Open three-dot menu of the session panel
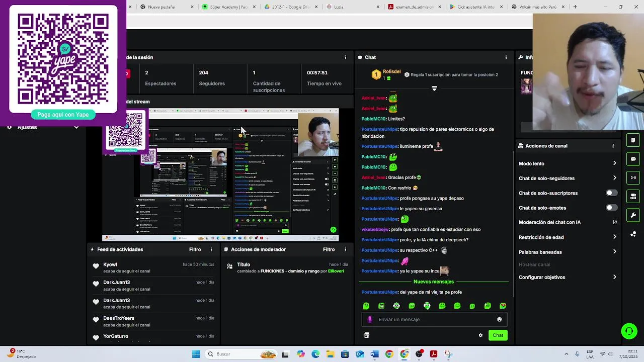Image resolution: width=644 pixels, height=362 pixels. [x=345, y=57]
